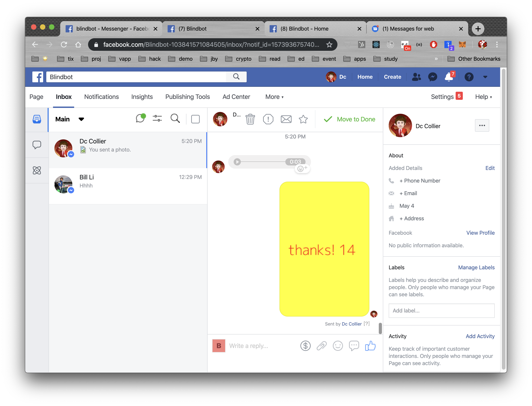The image size is (532, 406).
Task: Toggle star follow-up on this conversation
Action: 303,119
